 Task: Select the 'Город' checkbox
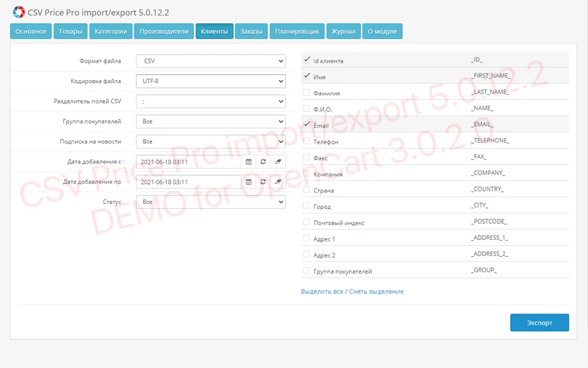306,205
